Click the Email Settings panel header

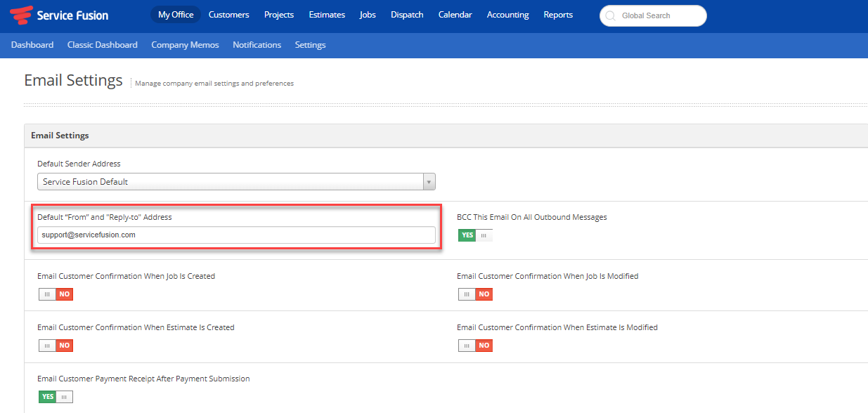click(446, 136)
